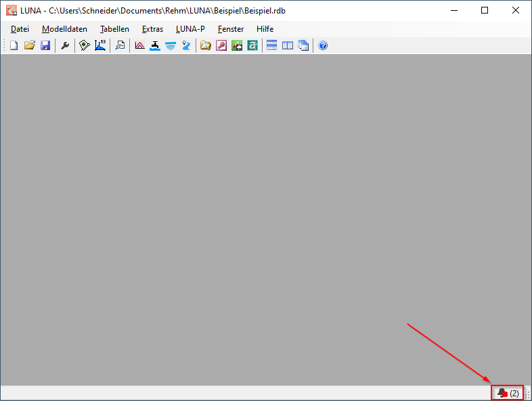Viewport: 532px width, 401px height.
Task: Open the notification bell in status bar
Action: click(x=508, y=393)
